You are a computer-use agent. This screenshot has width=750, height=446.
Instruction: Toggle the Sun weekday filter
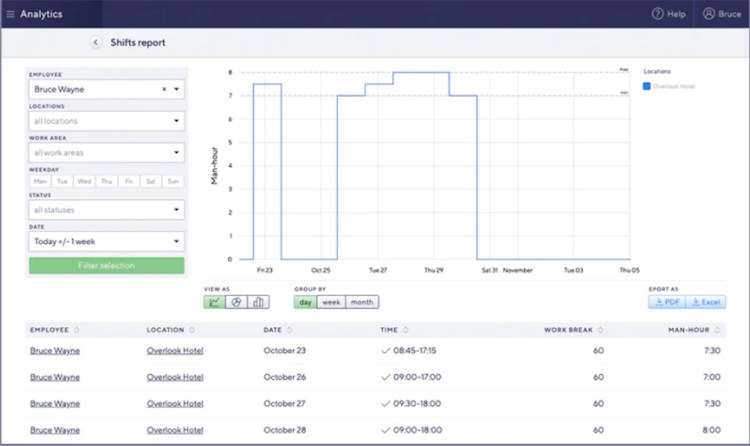pyautogui.click(x=173, y=181)
